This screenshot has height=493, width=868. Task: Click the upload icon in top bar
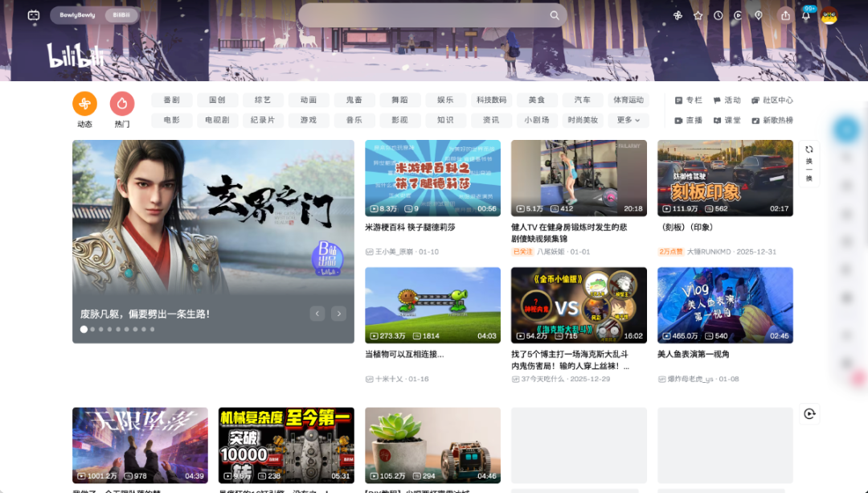point(785,15)
